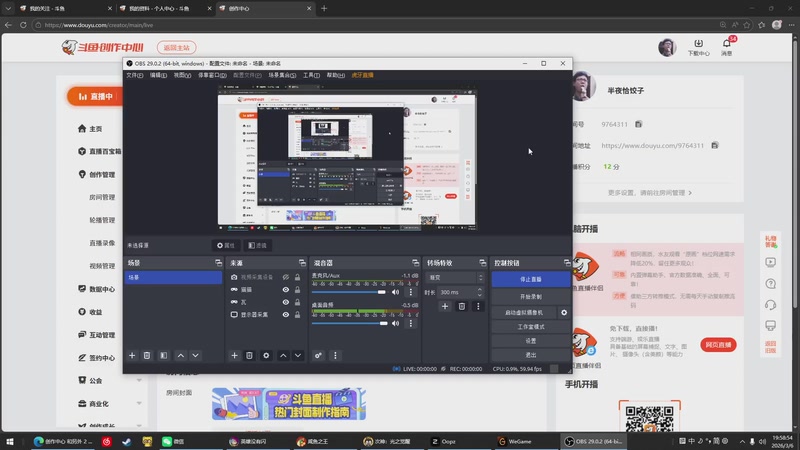Click the Start Recording button
Image resolution: width=800 pixels, height=450 pixels.
531,296
